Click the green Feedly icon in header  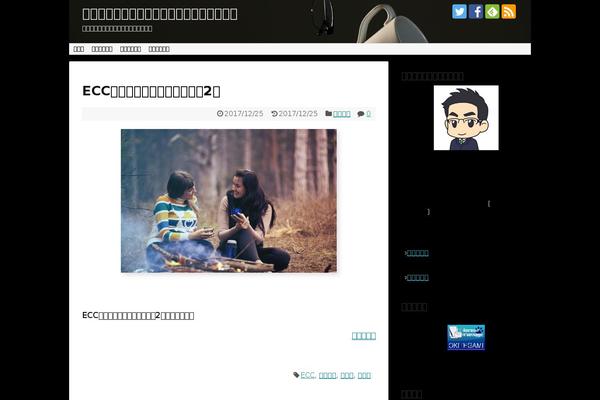pyautogui.click(x=492, y=11)
